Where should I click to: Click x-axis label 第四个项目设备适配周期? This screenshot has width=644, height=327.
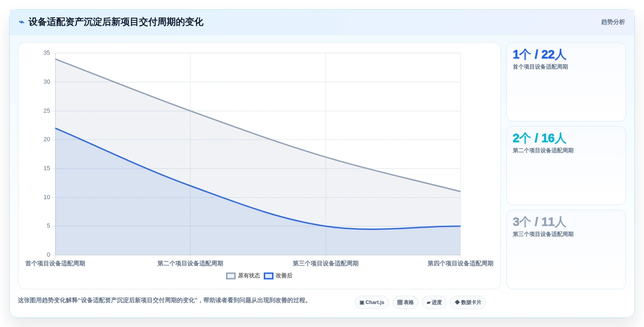point(460,264)
